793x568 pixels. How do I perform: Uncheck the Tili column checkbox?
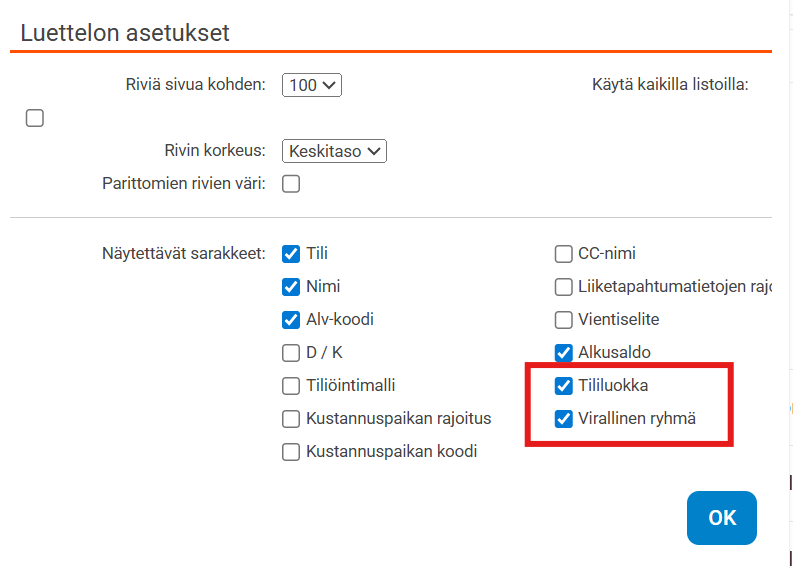pyautogui.click(x=291, y=254)
